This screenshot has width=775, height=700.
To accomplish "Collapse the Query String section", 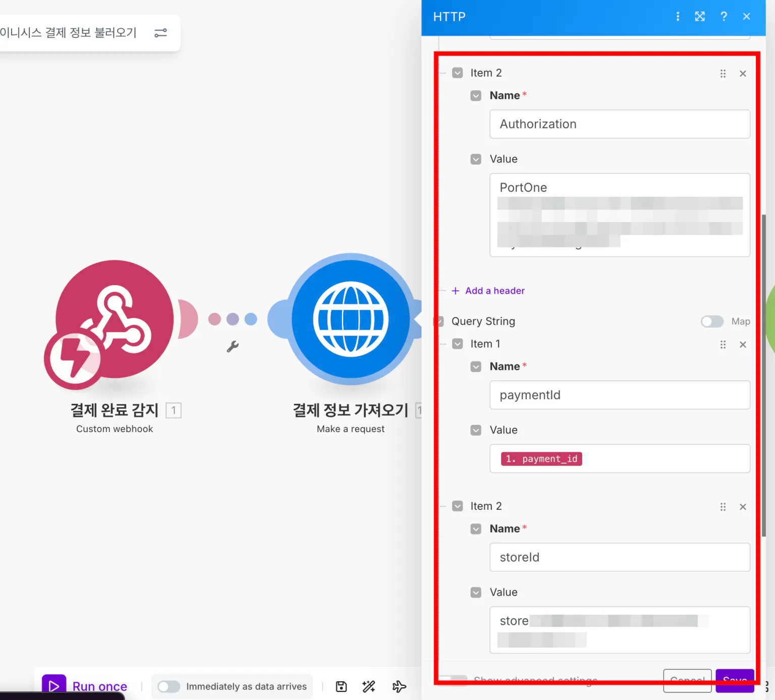I will [440, 321].
